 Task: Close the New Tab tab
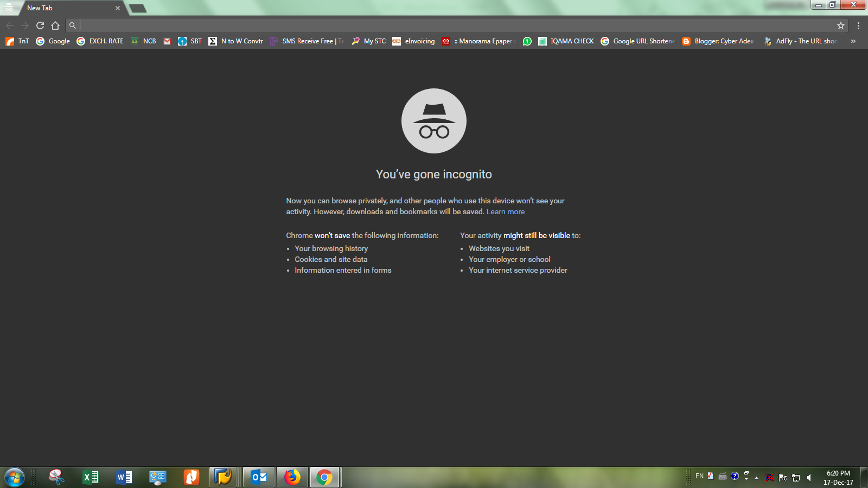(x=118, y=8)
